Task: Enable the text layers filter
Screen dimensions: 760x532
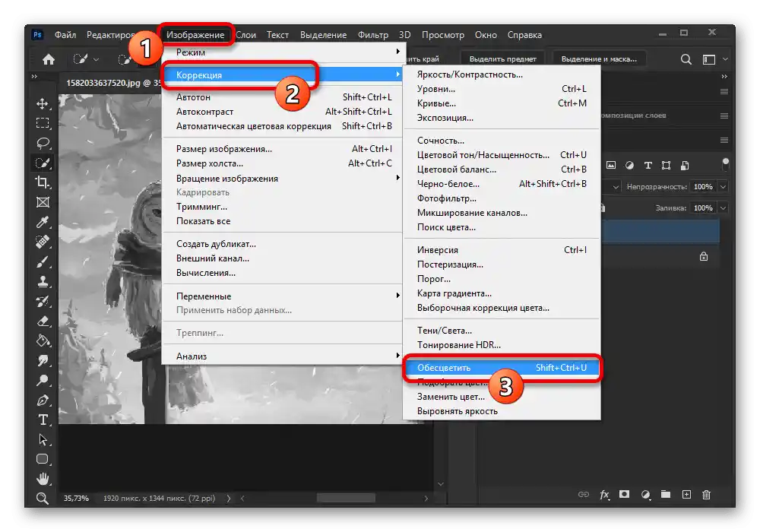Action: pos(648,164)
